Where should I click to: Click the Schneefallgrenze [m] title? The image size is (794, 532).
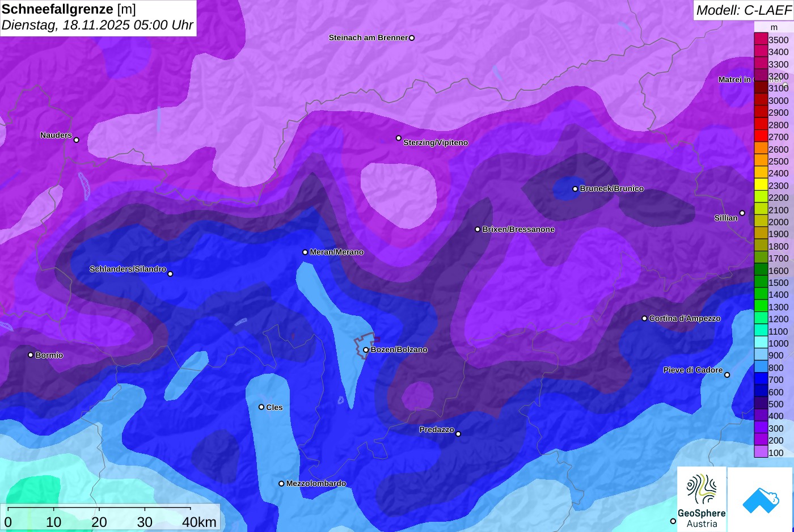pos(69,9)
